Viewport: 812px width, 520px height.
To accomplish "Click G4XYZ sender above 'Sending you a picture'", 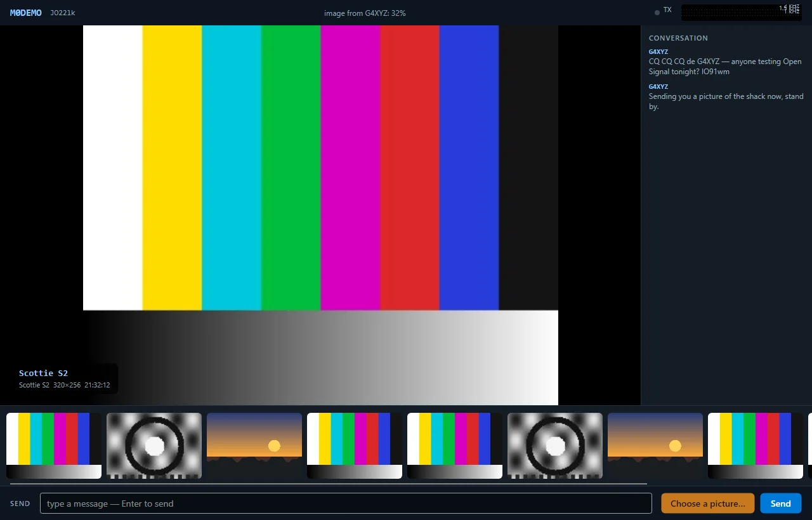I will tap(658, 87).
